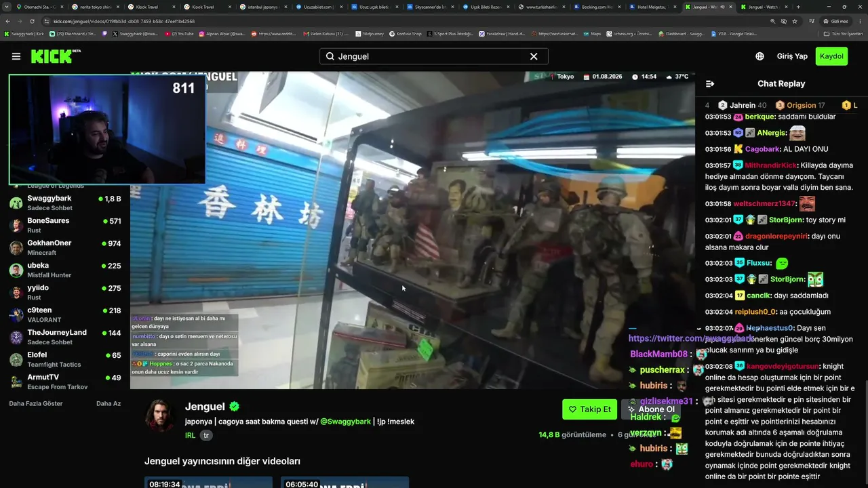868x488 pixels.
Task: Click yyiido avatar in sidebar
Action: click(x=16, y=292)
